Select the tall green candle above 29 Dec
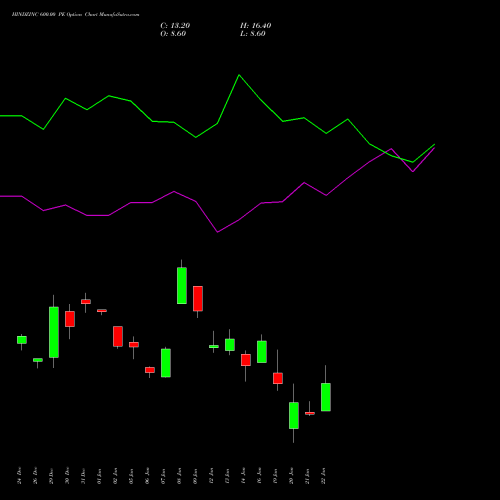This screenshot has width=500, height=500. pos(54,332)
